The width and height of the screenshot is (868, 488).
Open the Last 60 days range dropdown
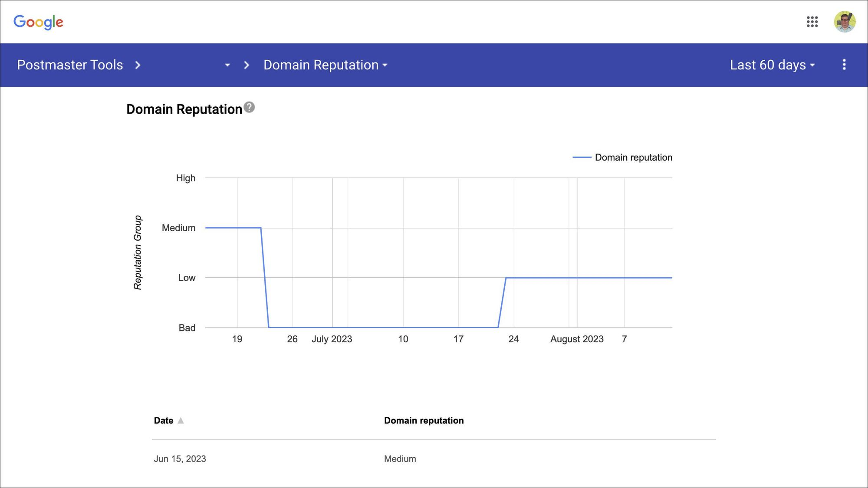coord(773,65)
